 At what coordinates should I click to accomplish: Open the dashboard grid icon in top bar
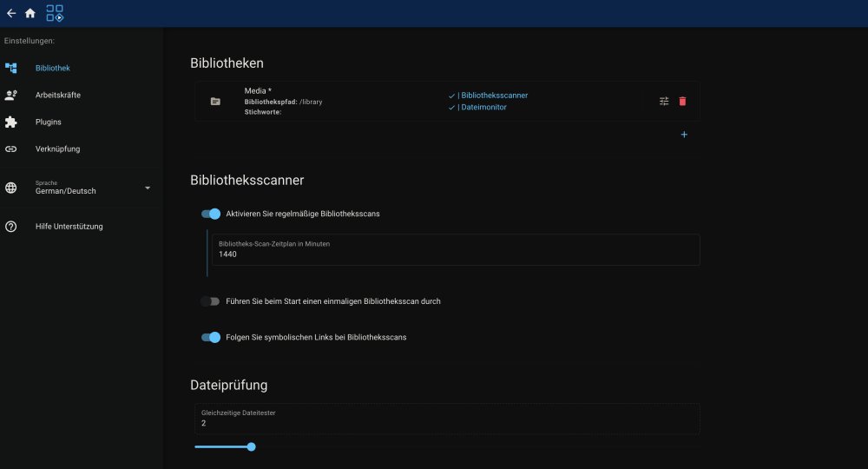point(54,13)
